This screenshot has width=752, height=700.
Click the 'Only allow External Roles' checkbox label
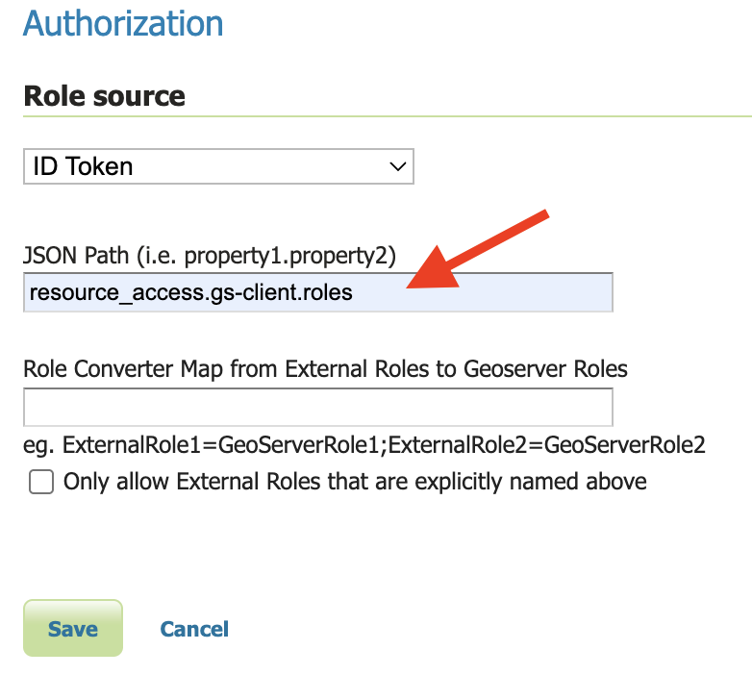pos(355,482)
